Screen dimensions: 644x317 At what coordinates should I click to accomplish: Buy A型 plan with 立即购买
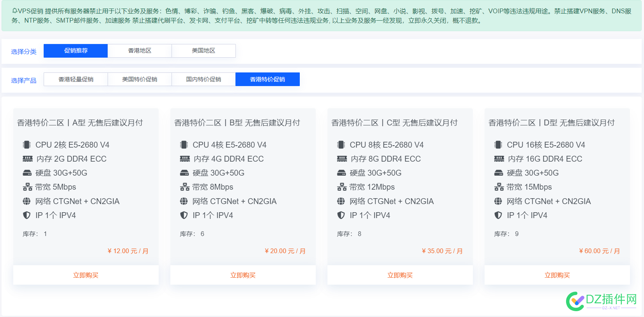point(86,275)
